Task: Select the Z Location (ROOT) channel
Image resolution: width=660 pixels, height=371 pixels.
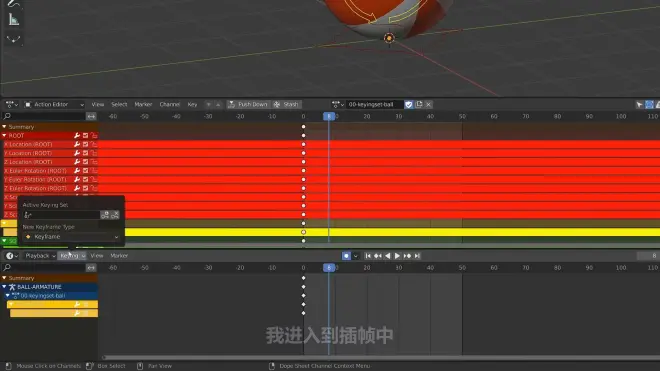Action: [28, 162]
